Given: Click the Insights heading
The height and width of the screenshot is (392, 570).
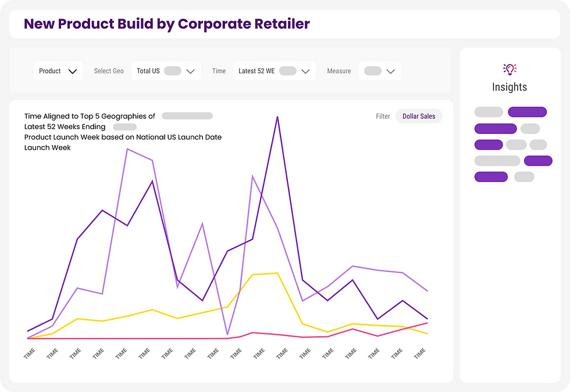Looking at the screenshot, I should tap(510, 87).
